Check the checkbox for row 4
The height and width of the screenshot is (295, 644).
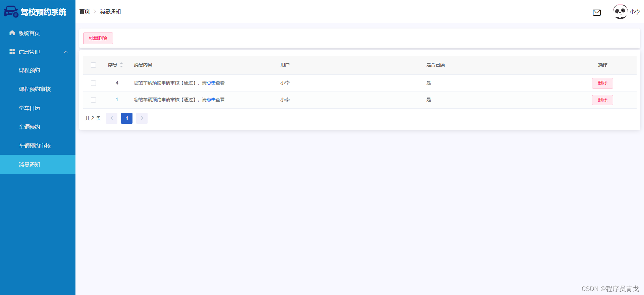click(x=93, y=83)
